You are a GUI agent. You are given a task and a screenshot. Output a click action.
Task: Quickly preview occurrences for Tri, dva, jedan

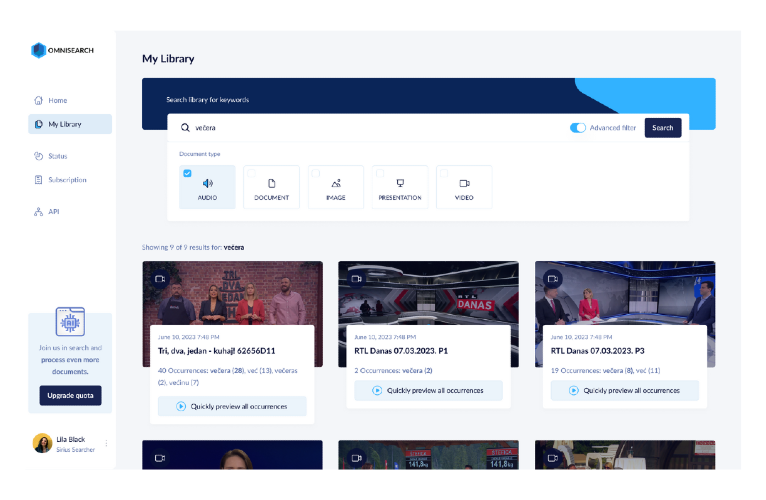click(x=232, y=406)
